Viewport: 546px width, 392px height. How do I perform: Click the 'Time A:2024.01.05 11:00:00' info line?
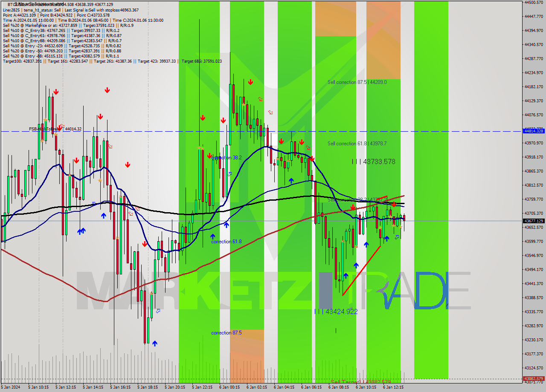coord(83,20)
